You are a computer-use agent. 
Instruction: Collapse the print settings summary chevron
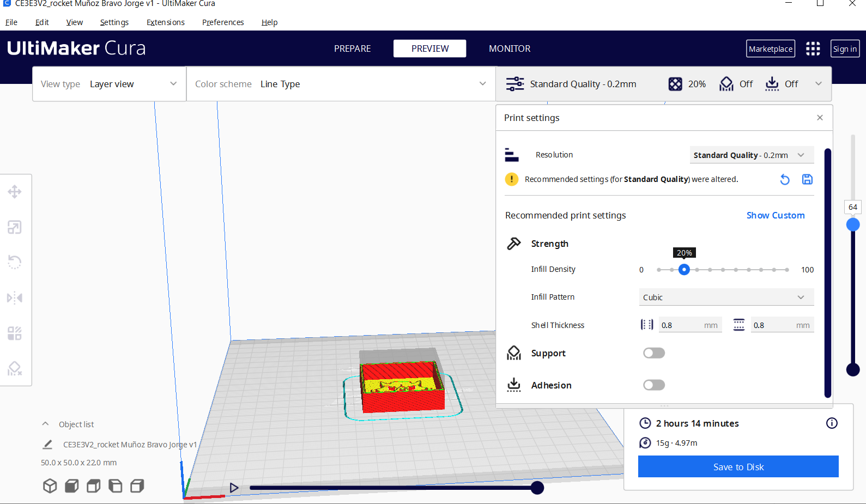click(x=819, y=84)
